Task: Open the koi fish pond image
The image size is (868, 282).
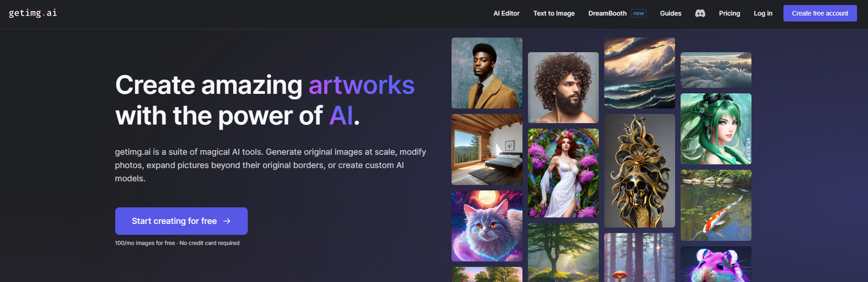Action: (x=716, y=205)
